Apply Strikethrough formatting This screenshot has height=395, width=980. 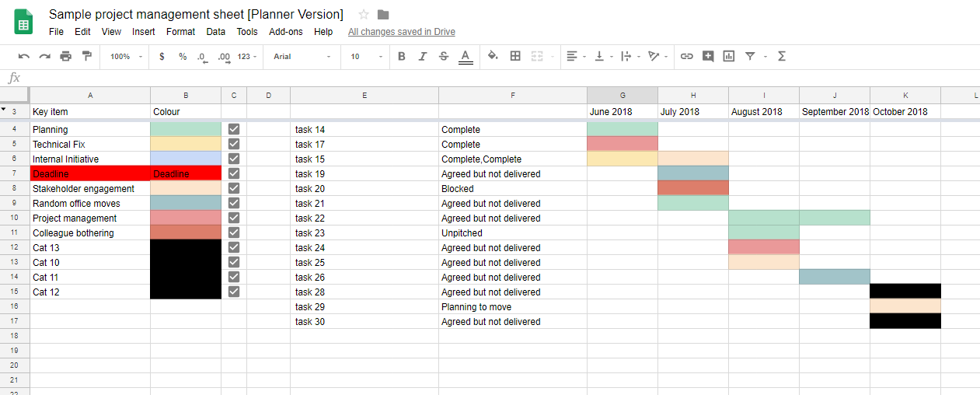444,56
